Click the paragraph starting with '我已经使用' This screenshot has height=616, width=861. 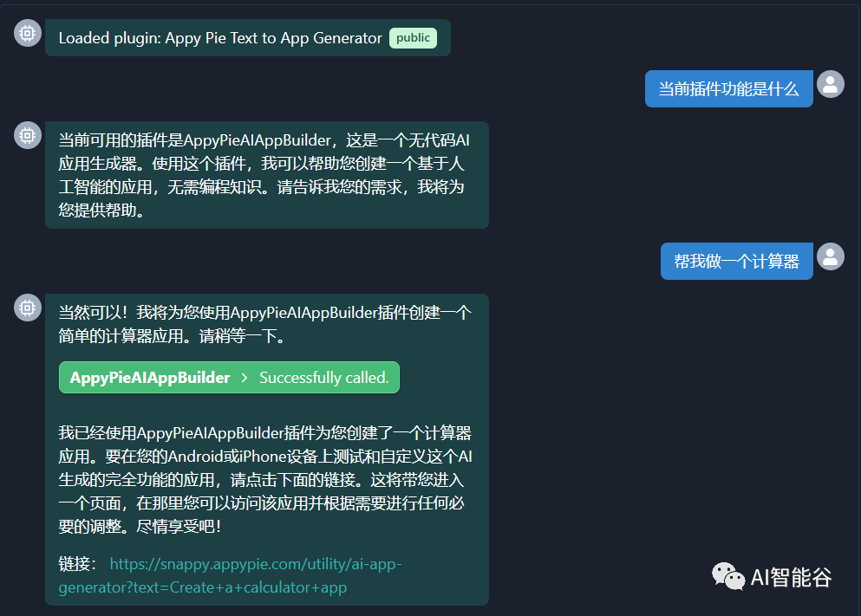(x=265, y=479)
